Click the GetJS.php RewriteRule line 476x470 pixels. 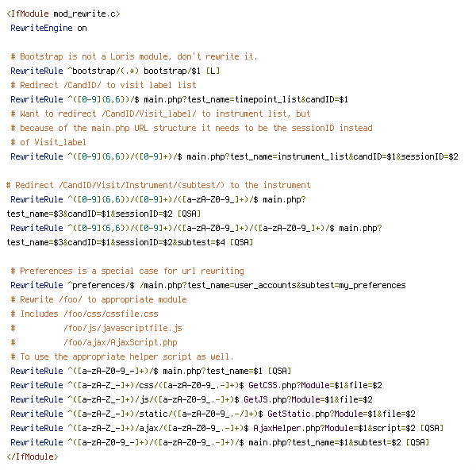click(x=191, y=399)
